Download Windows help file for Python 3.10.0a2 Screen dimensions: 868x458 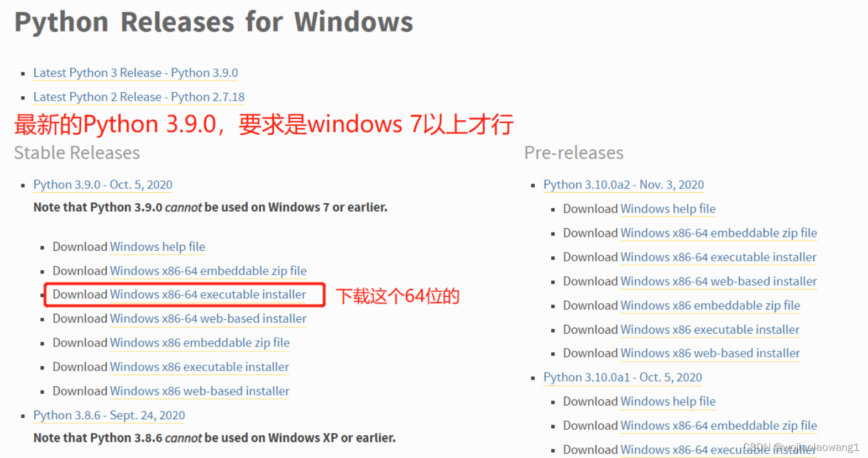(x=668, y=209)
